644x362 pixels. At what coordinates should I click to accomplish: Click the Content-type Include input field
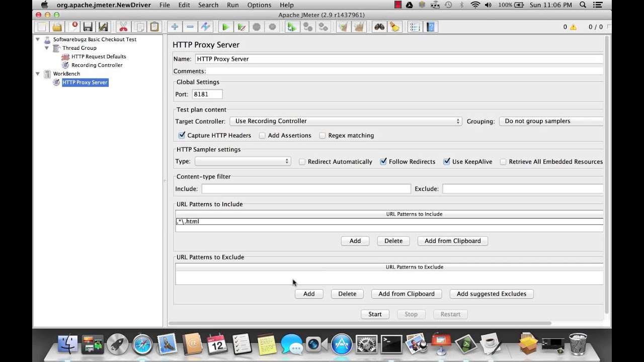306,189
